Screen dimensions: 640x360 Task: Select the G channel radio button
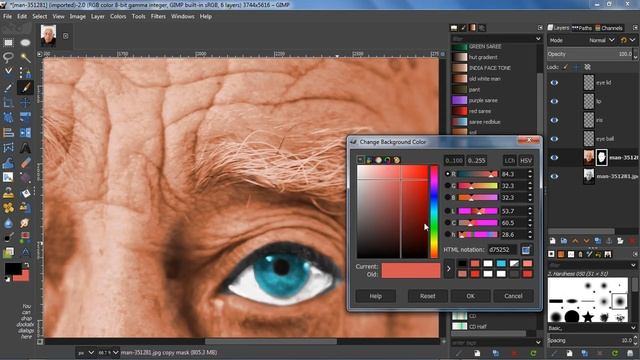[x=447, y=186]
